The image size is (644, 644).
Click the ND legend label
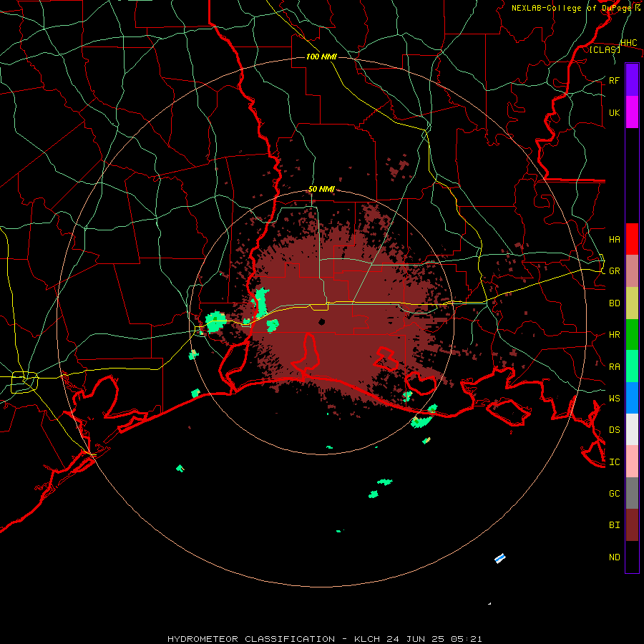pyautogui.click(x=614, y=557)
